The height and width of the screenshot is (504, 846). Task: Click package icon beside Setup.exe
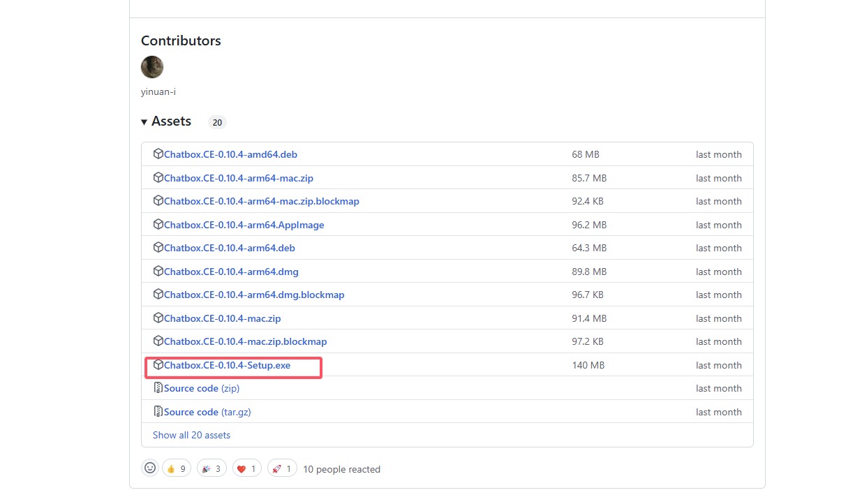(x=158, y=365)
